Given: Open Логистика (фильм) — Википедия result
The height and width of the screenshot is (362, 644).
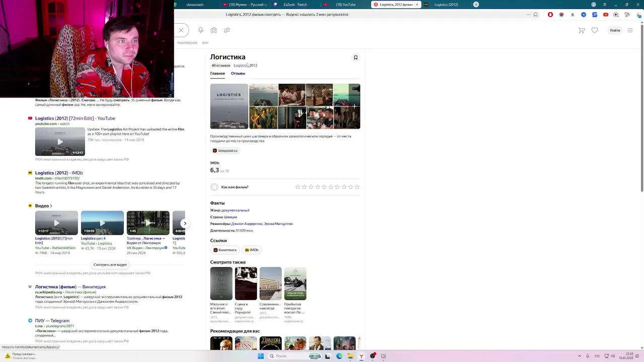Looking at the screenshot, I should coord(70,287).
